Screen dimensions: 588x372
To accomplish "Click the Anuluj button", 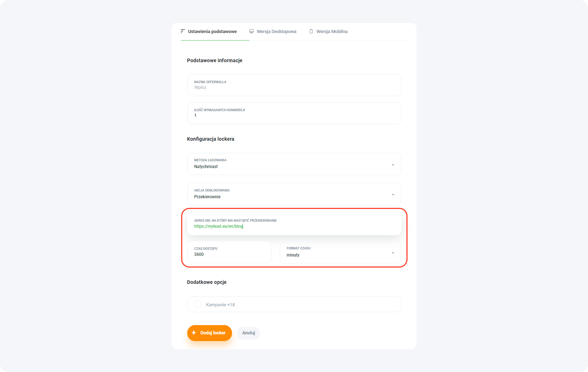I will pos(249,333).
